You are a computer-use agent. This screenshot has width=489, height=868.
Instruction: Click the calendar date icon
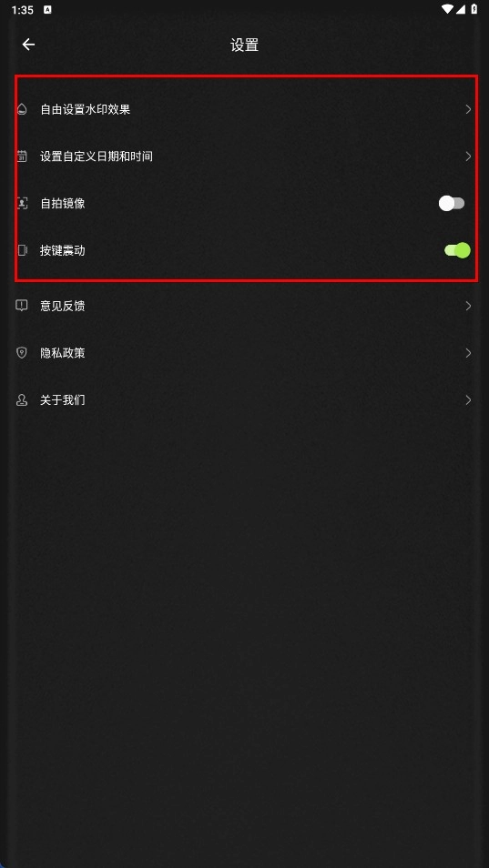click(x=22, y=156)
